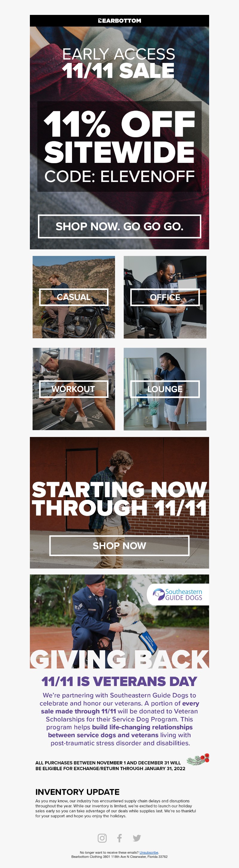
Task: Select the WORKOUT category button
Action: (x=73, y=389)
